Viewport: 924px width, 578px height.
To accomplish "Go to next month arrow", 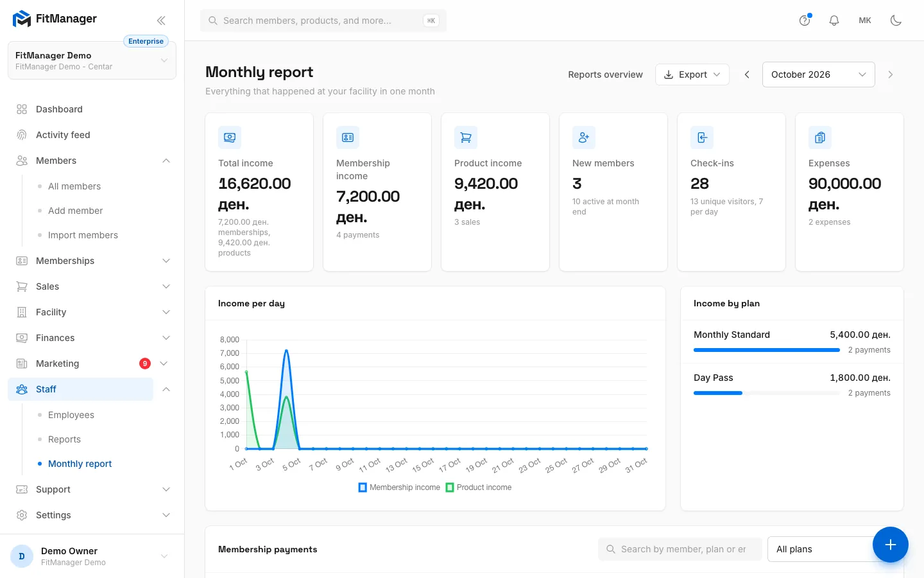I will point(891,74).
